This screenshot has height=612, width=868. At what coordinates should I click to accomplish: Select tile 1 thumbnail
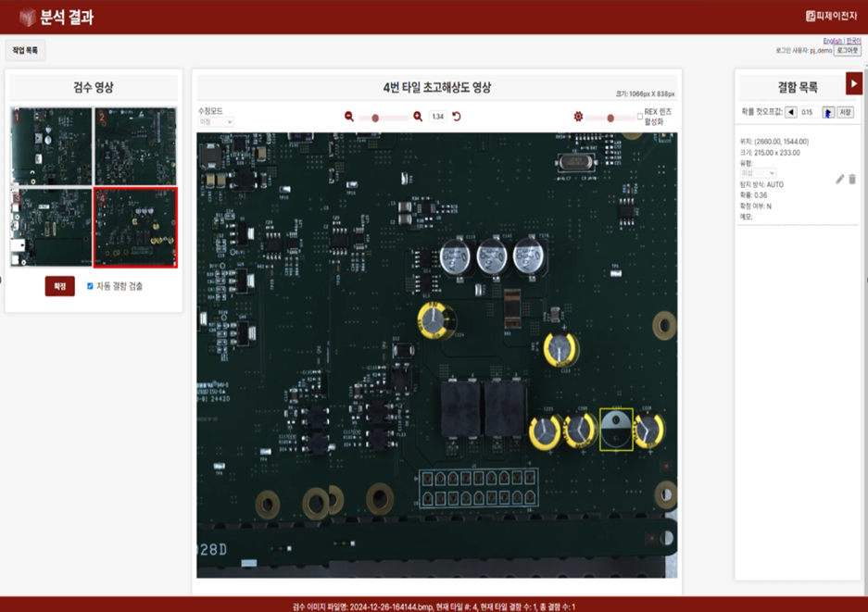pyautogui.click(x=52, y=146)
